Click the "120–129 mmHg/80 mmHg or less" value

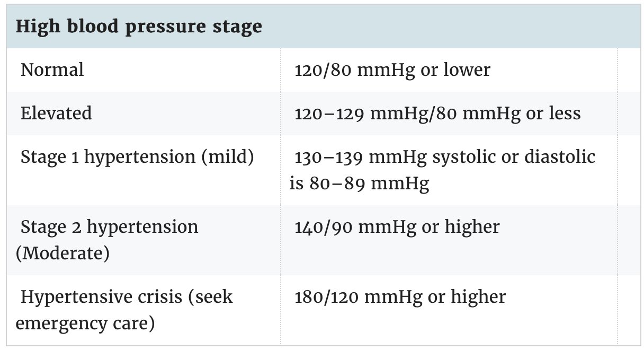coord(437,113)
